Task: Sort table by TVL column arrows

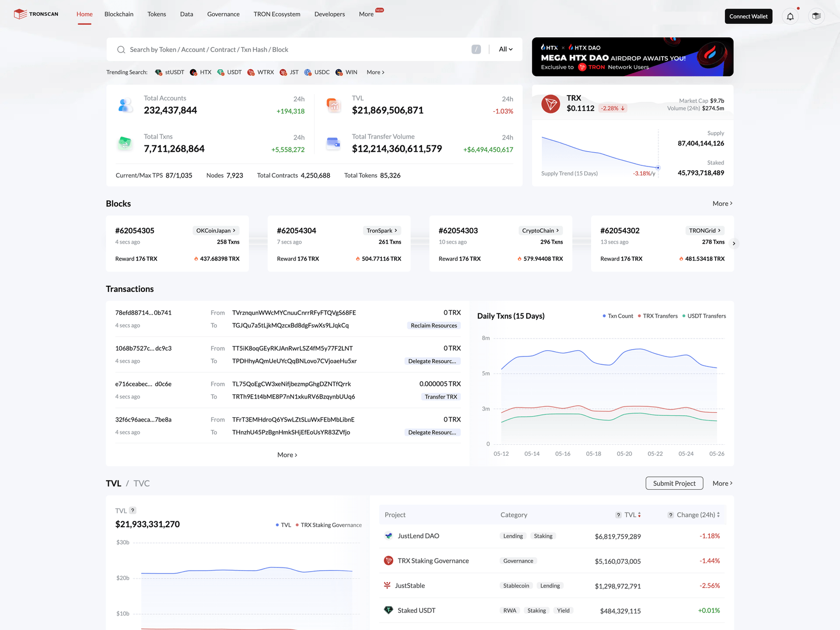Action: point(639,515)
